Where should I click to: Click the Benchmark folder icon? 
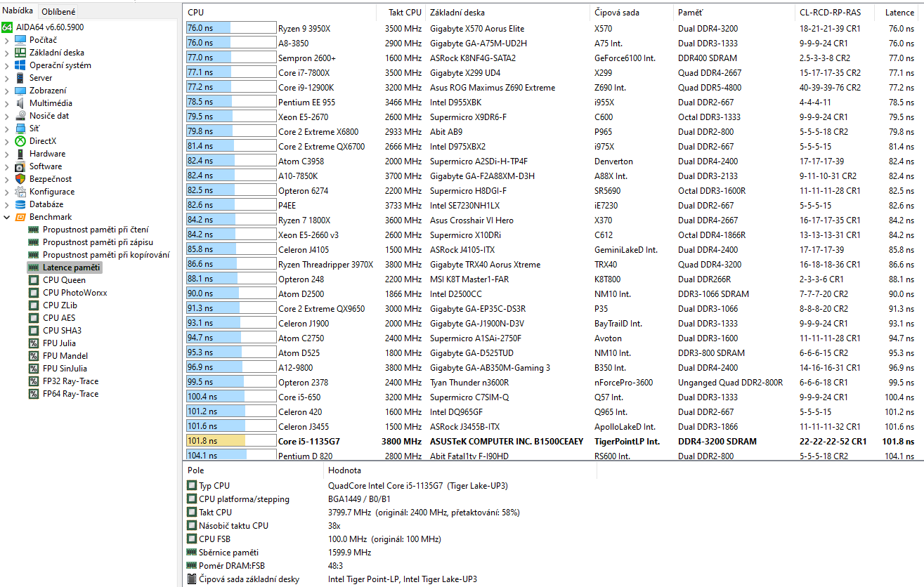[x=20, y=217]
